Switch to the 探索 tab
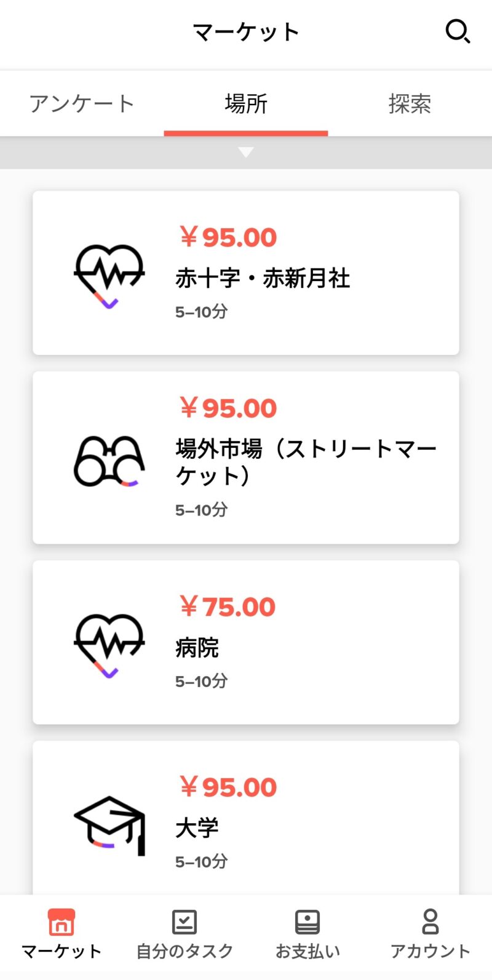 (x=410, y=103)
